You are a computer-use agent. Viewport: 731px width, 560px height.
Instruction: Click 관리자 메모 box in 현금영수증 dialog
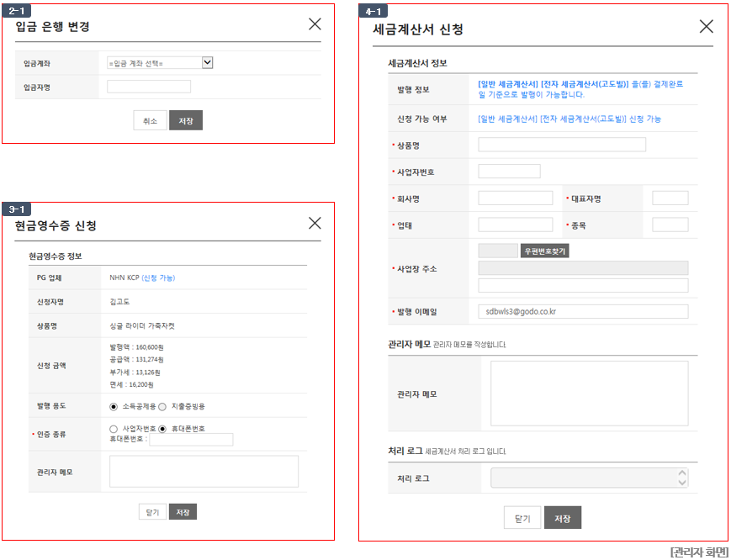(x=204, y=472)
